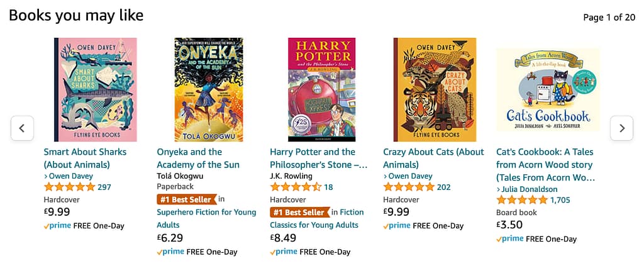Advance carousel with the right arrow
Image resolution: width=644 pixels, height=273 pixels.
point(621,128)
